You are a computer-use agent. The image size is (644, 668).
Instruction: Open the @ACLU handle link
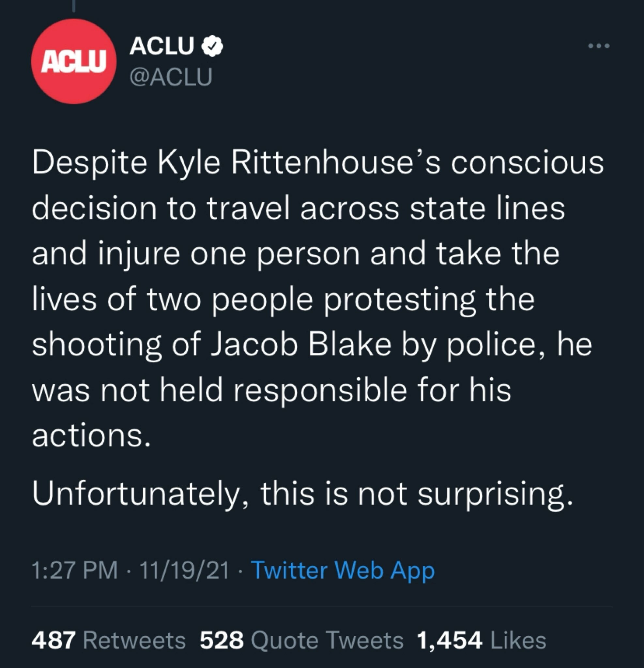[x=171, y=77]
